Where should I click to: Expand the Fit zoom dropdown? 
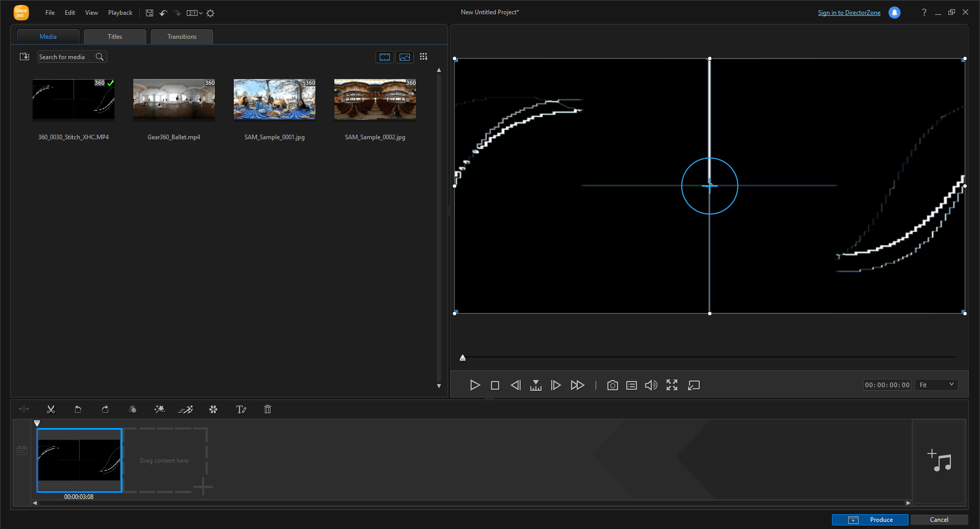tap(937, 385)
